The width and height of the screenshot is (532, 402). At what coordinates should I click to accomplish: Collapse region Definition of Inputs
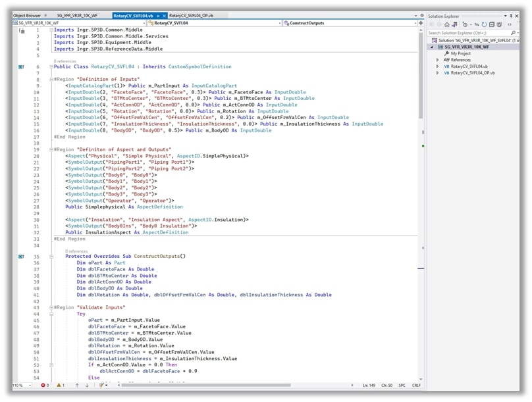pyautogui.click(x=51, y=80)
